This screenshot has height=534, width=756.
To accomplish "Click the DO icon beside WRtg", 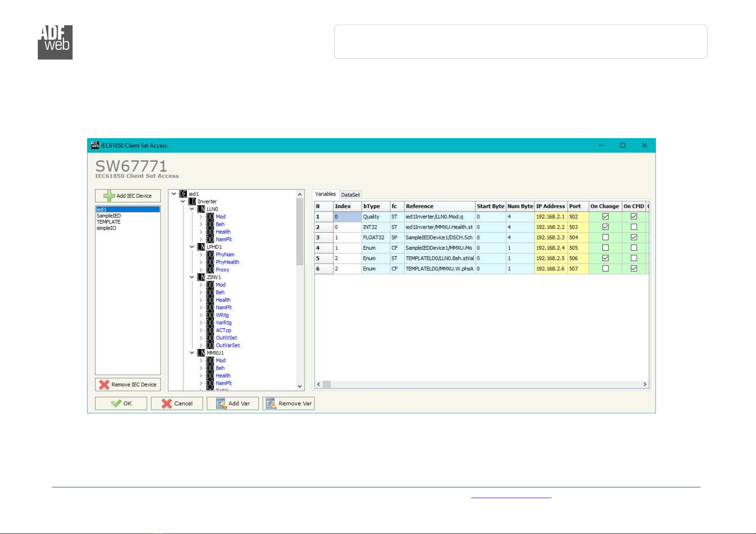I will (x=210, y=315).
